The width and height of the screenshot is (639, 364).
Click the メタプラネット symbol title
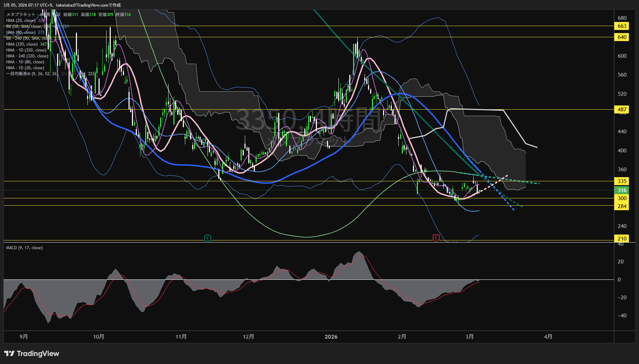[21, 15]
